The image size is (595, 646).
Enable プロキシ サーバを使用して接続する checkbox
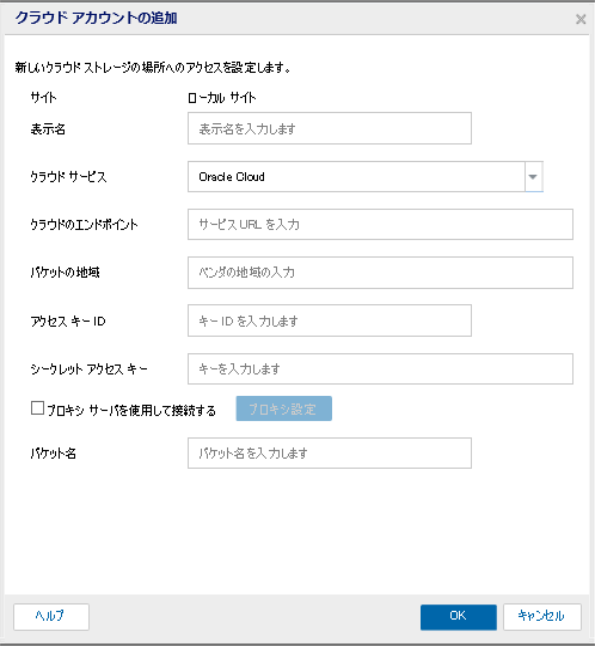tap(37, 408)
